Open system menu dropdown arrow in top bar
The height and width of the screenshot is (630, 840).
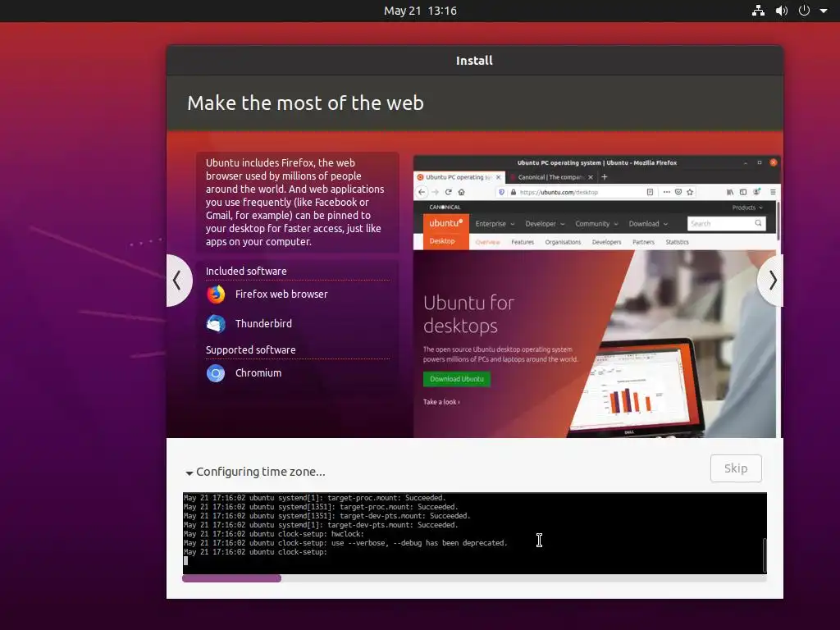pyautogui.click(x=824, y=11)
